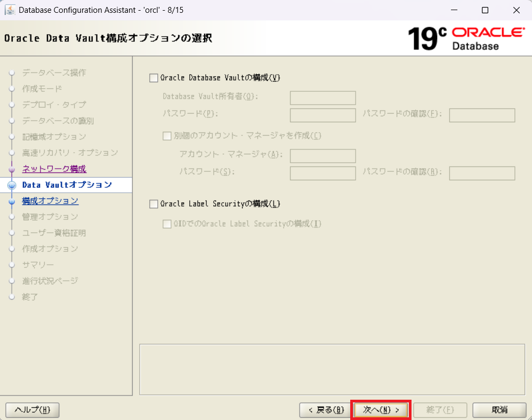The image size is (532, 420).
Task: Cancel the wizard with 取消 button
Action: [x=499, y=410]
